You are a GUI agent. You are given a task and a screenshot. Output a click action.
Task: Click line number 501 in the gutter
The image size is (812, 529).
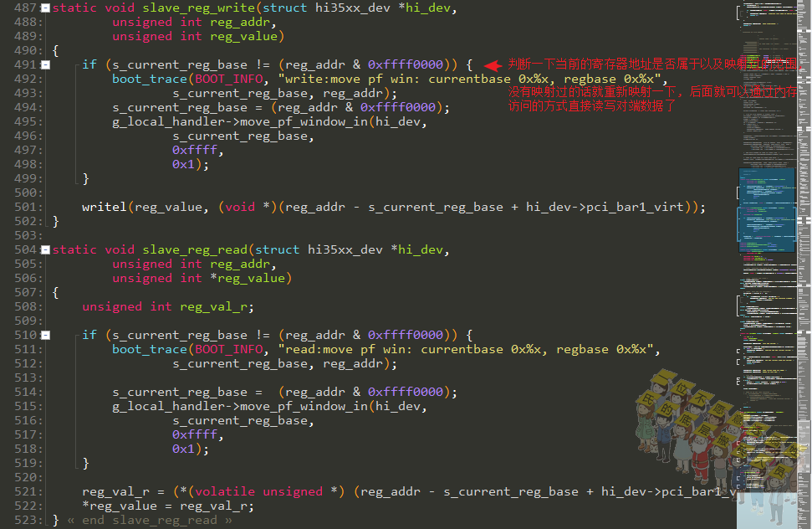pos(25,208)
